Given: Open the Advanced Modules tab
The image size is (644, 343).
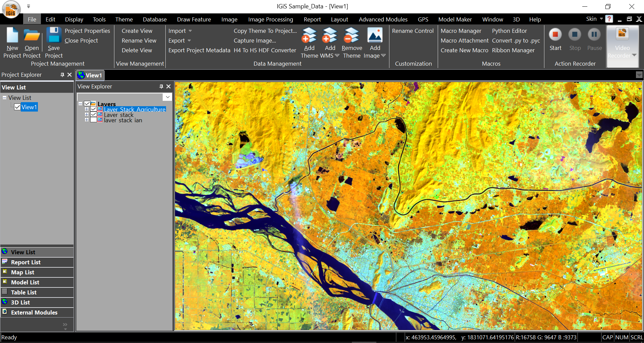Looking at the screenshot, I should [x=383, y=19].
